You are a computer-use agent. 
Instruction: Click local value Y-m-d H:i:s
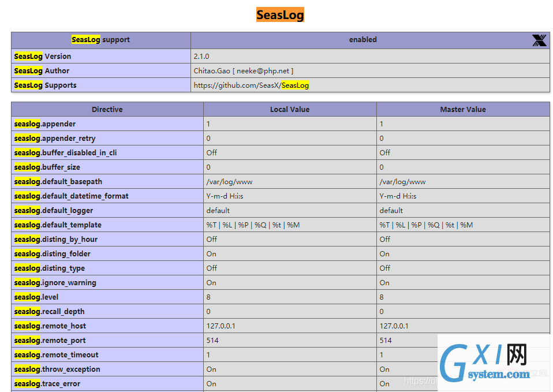(225, 196)
